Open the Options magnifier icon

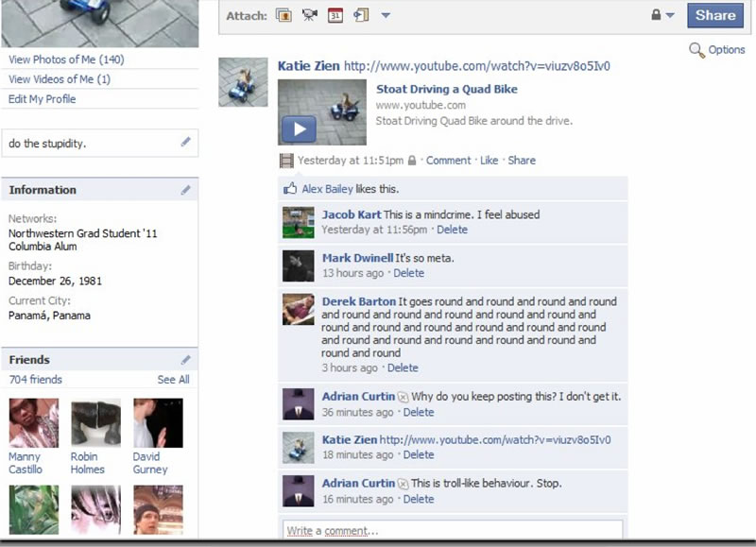696,50
